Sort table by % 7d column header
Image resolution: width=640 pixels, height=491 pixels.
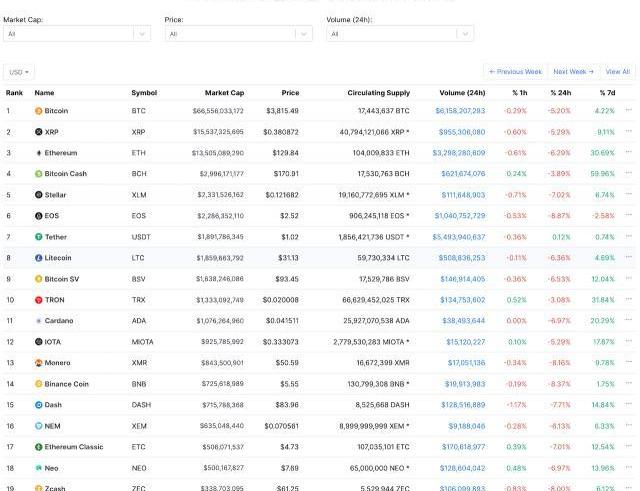tap(607, 93)
